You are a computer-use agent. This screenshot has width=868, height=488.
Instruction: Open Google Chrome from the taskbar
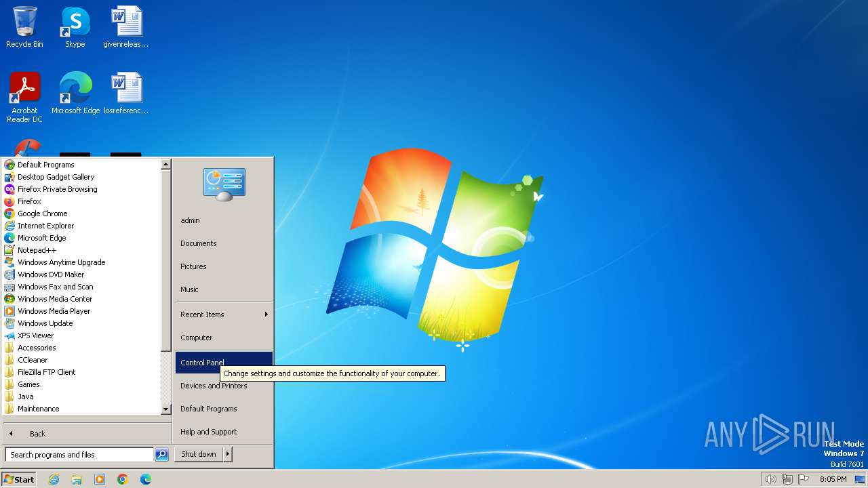tap(123, 479)
